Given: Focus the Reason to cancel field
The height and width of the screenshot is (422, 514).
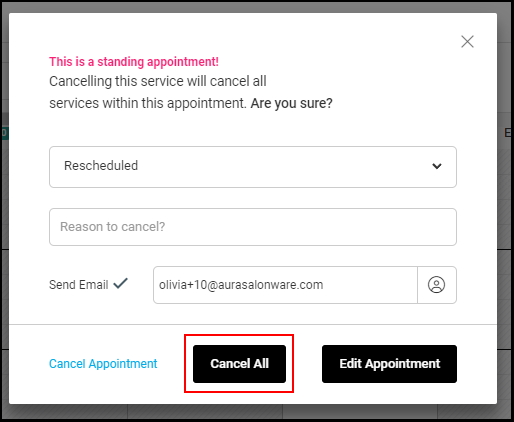Looking at the screenshot, I should tap(253, 227).
